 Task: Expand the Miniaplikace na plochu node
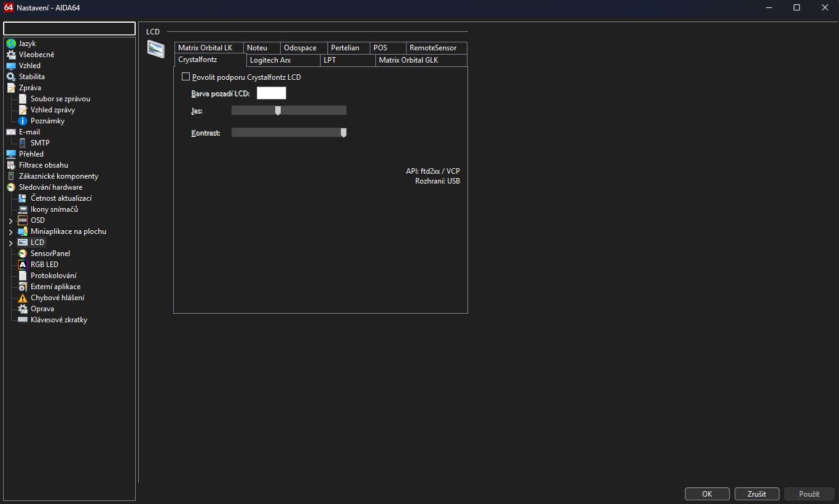10,232
